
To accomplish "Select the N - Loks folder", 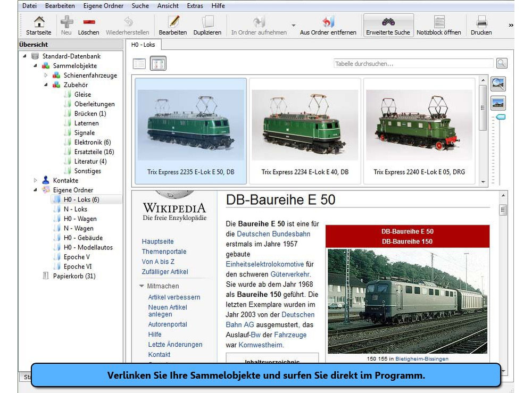I will (76, 209).
